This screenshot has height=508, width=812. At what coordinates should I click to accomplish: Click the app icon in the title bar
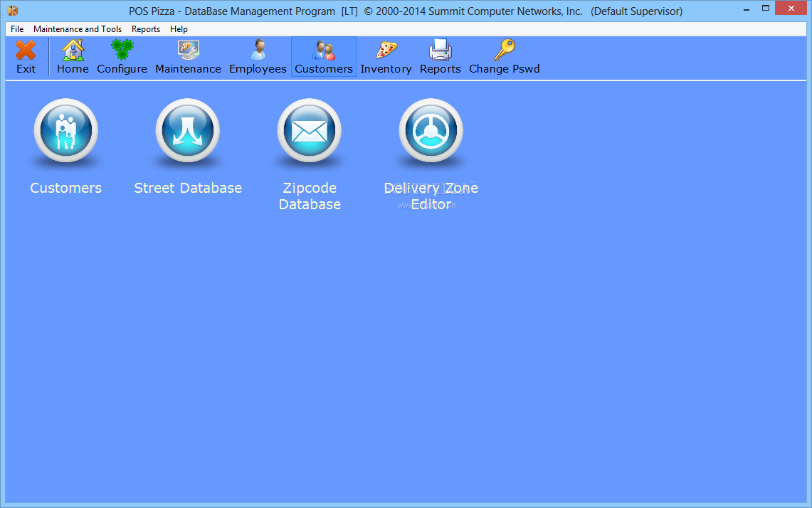point(13,11)
